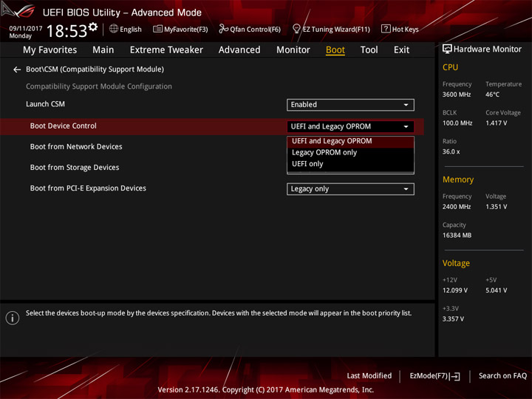Click the back arrow next to Boot\CSM

pyautogui.click(x=17, y=69)
